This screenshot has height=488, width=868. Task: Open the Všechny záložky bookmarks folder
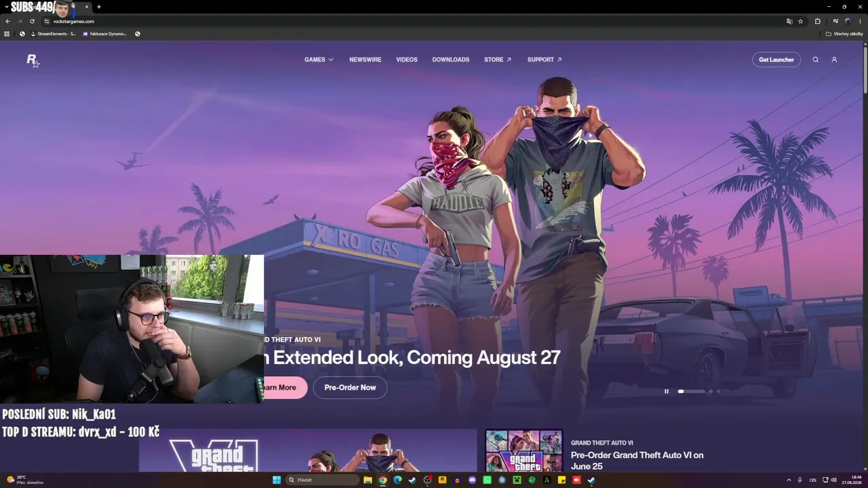pos(844,34)
